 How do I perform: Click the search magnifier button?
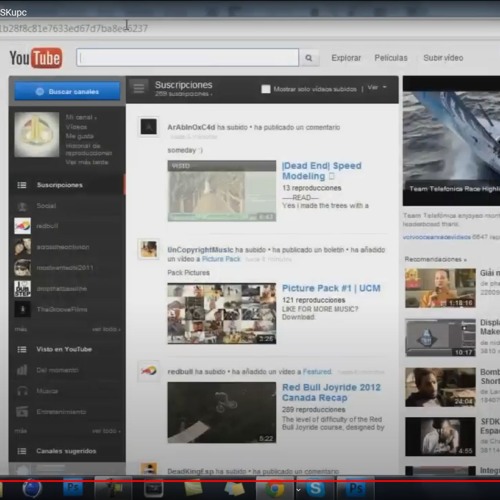pyautogui.click(x=309, y=58)
